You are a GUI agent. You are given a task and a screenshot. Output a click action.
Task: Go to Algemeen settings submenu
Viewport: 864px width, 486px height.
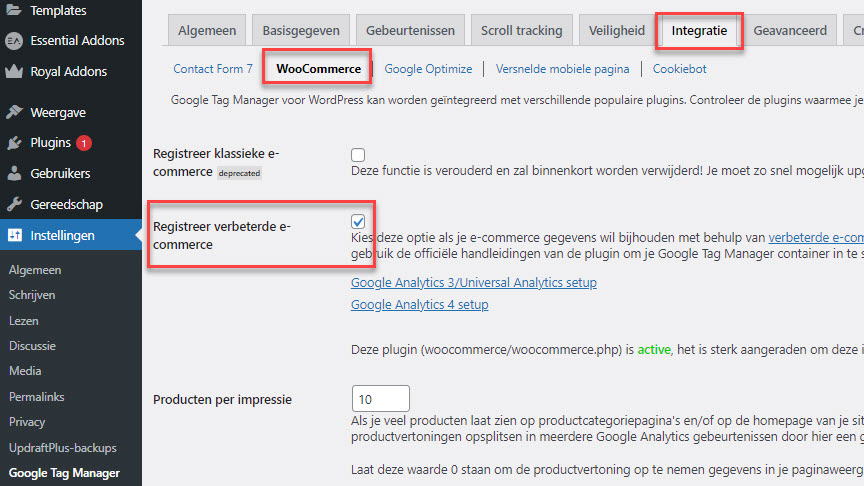[x=35, y=270]
